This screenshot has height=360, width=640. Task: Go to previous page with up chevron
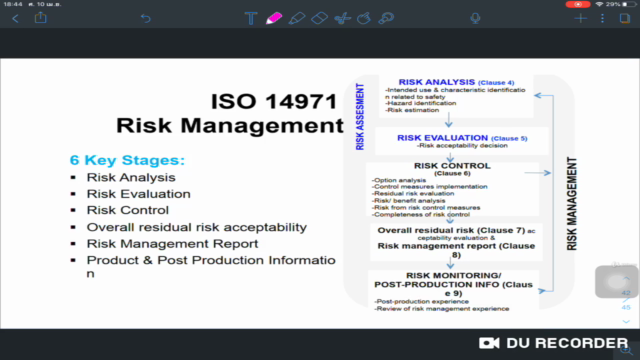(626, 278)
